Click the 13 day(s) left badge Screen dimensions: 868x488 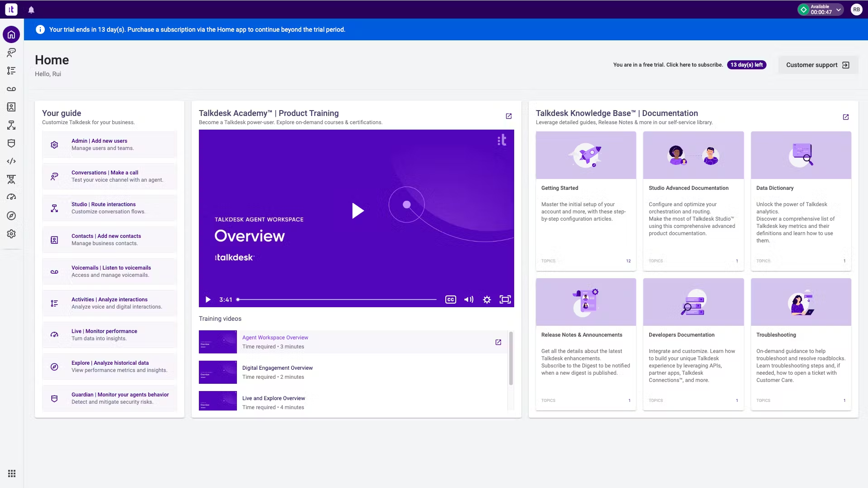[x=747, y=65]
